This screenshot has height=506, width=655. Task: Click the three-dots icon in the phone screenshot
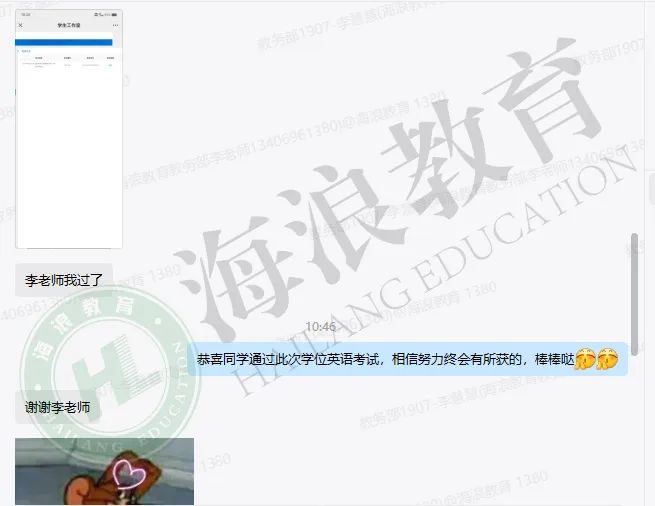pos(115,26)
